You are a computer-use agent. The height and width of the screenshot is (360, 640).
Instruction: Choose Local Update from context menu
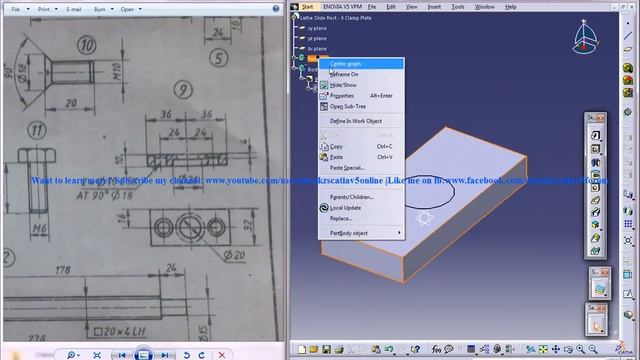click(361, 207)
